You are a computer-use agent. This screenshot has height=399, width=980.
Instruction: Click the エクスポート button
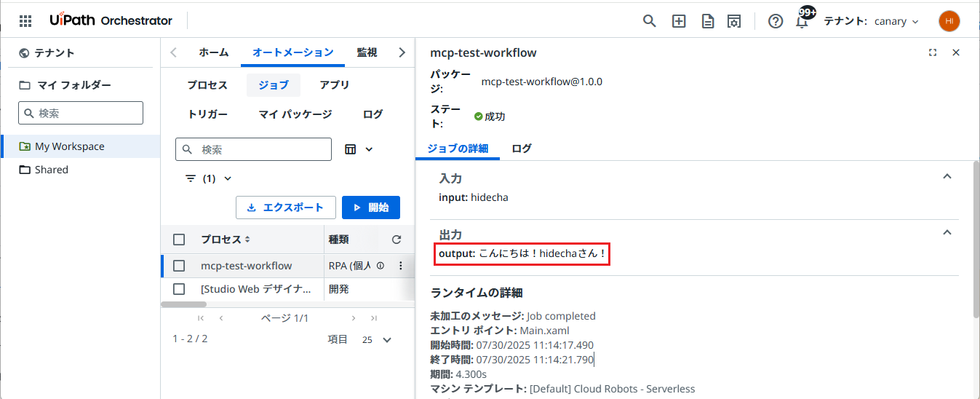coord(285,208)
